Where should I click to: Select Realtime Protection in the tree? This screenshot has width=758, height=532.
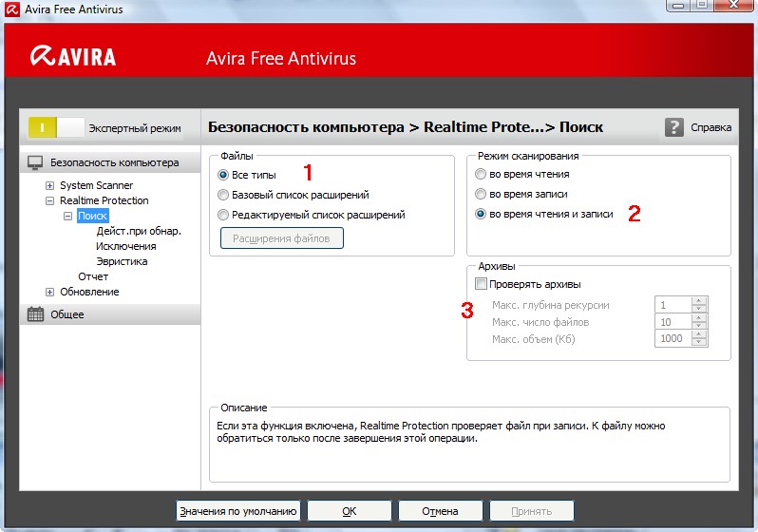click(104, 200)
